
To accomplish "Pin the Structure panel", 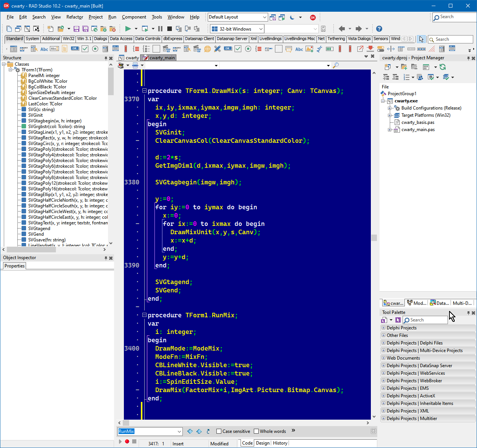I will [106, 58].
